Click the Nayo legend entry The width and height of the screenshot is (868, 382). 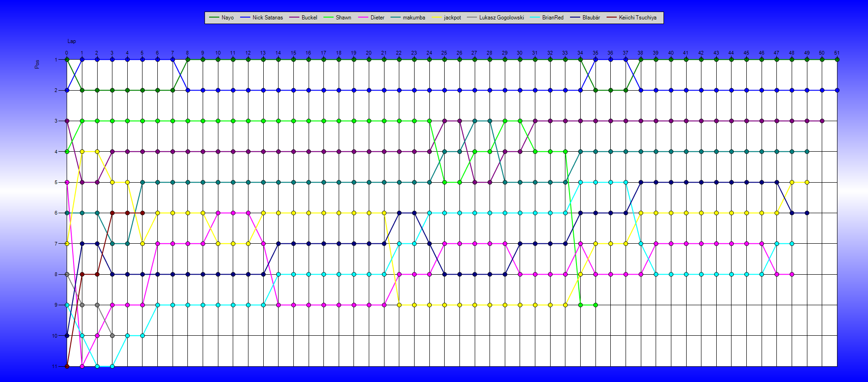221,18
